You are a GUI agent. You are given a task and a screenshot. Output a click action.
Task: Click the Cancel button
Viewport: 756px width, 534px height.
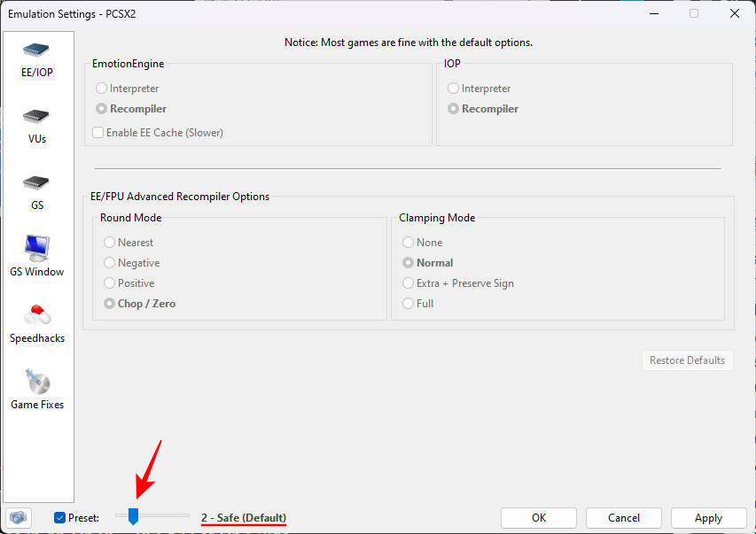(x=623, y=517)
